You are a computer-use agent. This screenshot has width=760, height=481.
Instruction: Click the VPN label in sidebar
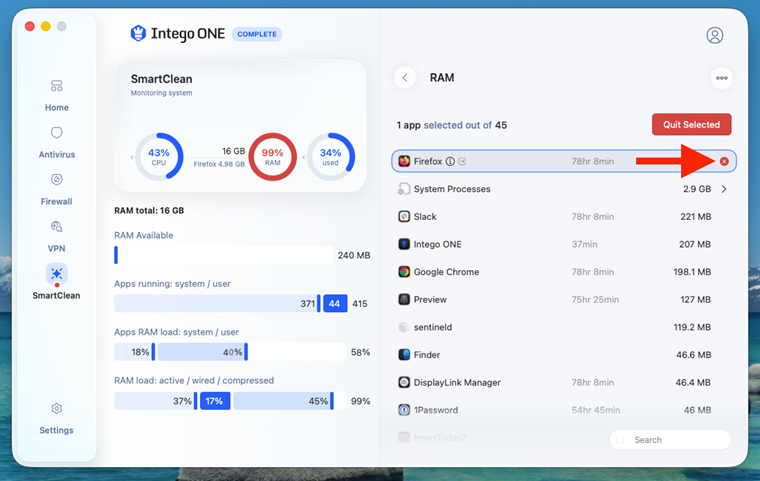pyautogui.click(x=57, y=249)
